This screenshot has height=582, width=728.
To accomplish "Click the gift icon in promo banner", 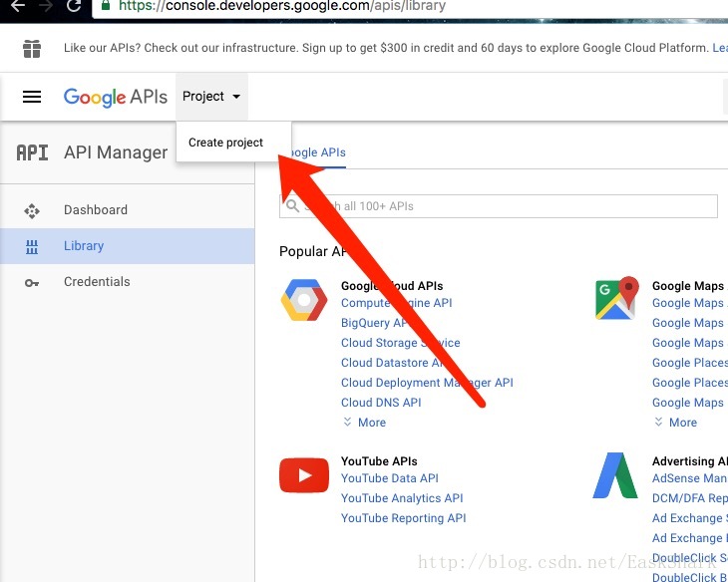I will click(32, 48).
